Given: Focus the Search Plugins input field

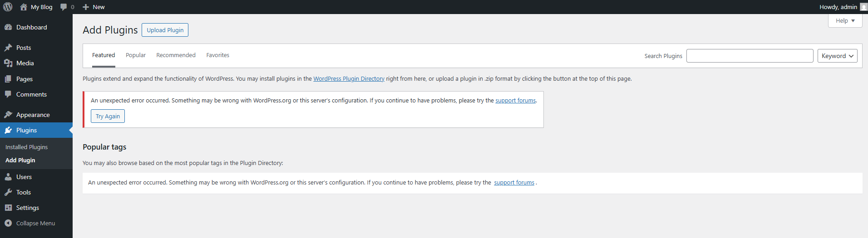Looking at the screenshot, I should coord(750,56).
